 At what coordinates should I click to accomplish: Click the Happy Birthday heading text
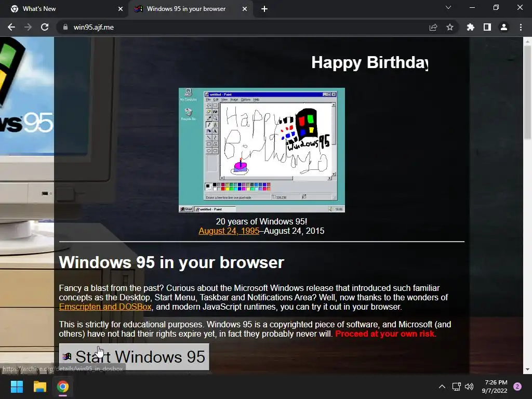[370, 63]
